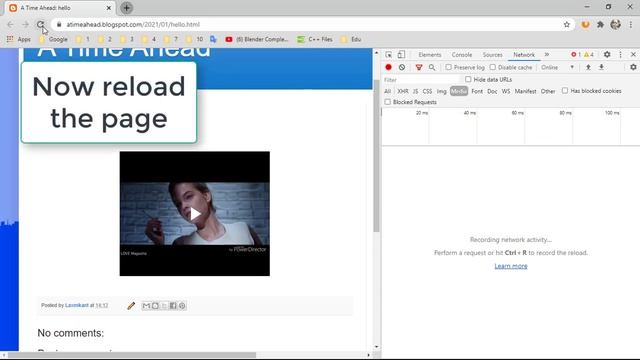
Task: Open the post timestamp link
Action: point(102,305)
